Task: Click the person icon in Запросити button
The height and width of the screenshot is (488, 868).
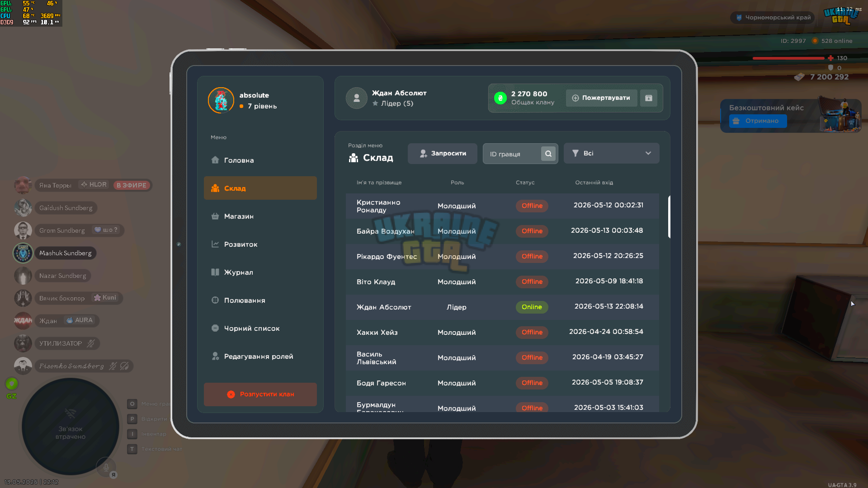Action: 423,154
